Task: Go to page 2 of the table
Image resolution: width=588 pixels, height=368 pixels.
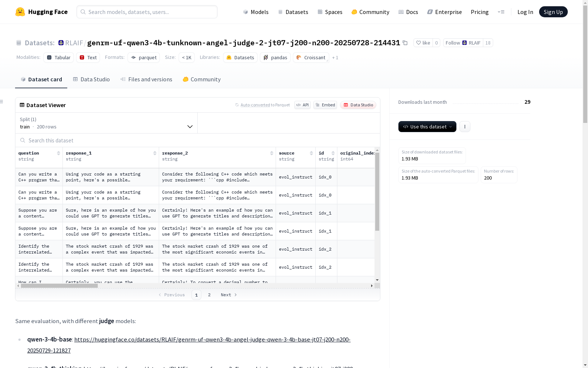Action: [209, 295]
